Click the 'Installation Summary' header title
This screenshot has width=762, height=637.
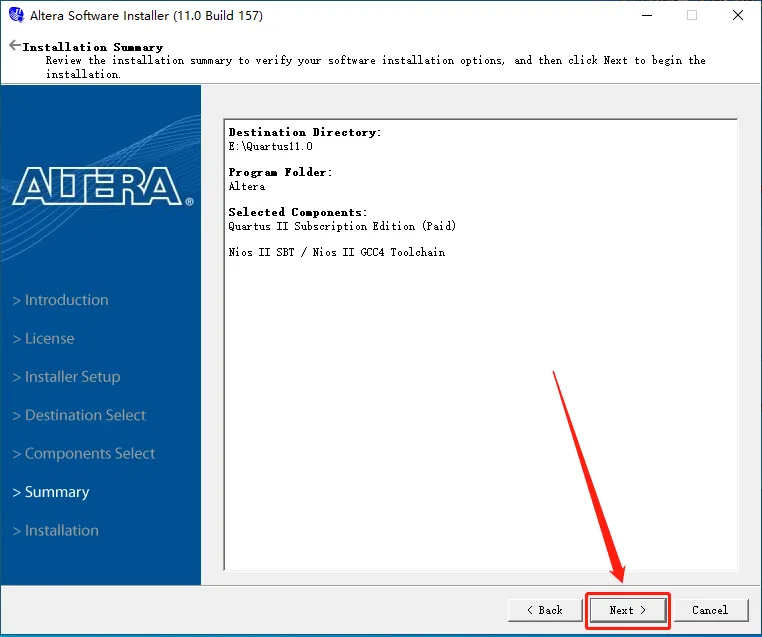pyautogui.click(x=93, y=47)
